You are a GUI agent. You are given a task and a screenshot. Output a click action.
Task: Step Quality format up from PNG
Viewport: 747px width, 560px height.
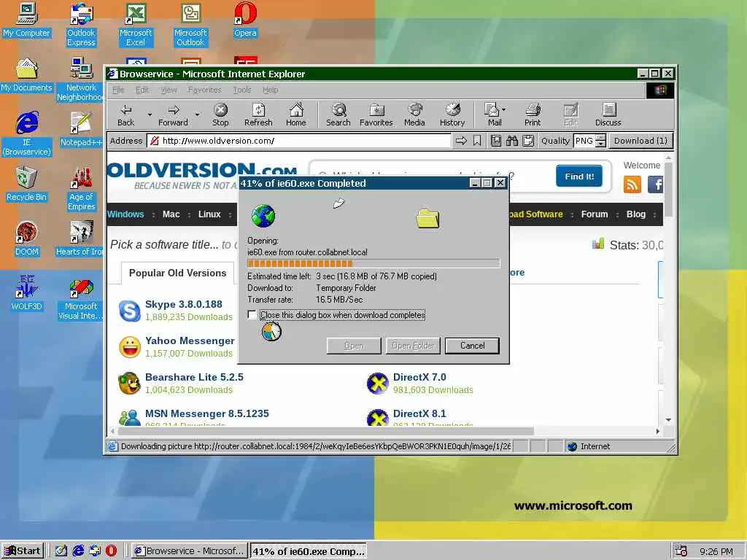pyautogui.click(x=601, y=138)
